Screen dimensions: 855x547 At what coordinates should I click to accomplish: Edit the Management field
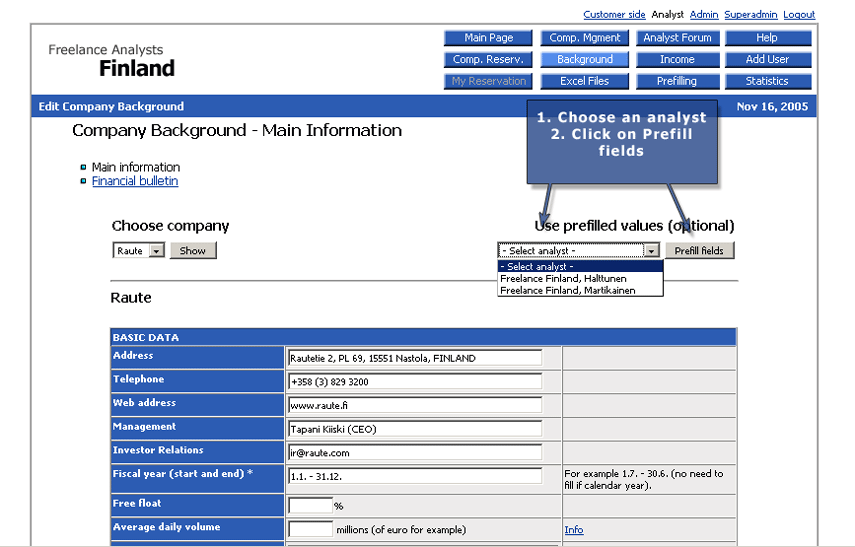[415, 429]
